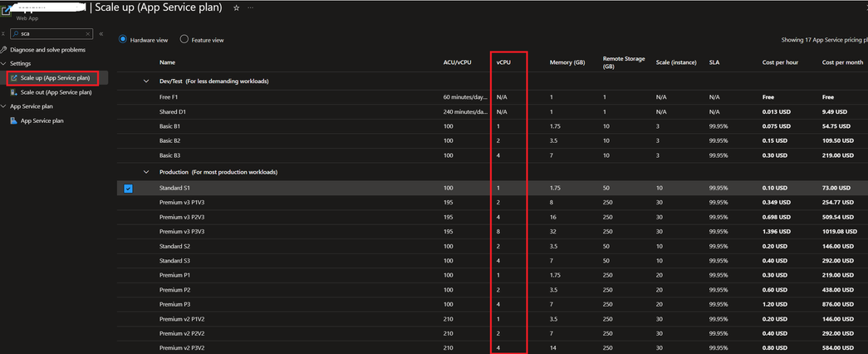Click the '60 minutes/day' ACU value

466,97
